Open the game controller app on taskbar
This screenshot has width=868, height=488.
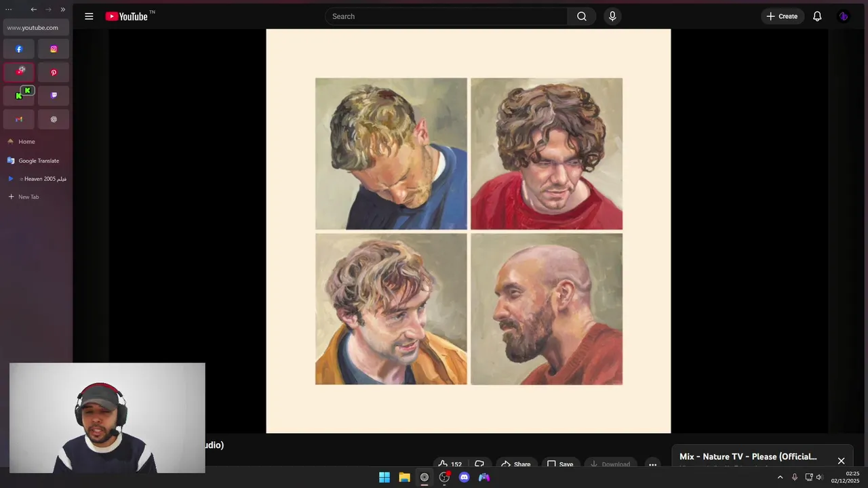pyautogui.click(x=484, y=477)
